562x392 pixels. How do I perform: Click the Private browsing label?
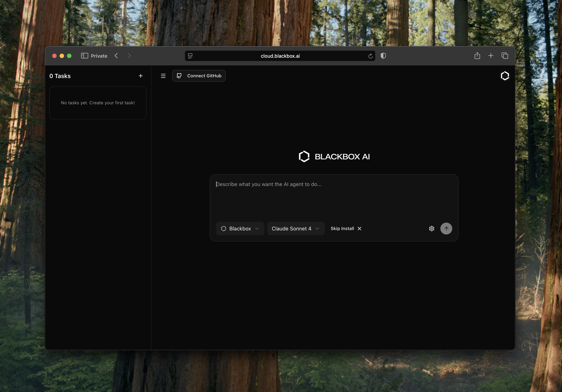(x=99, y=56)
